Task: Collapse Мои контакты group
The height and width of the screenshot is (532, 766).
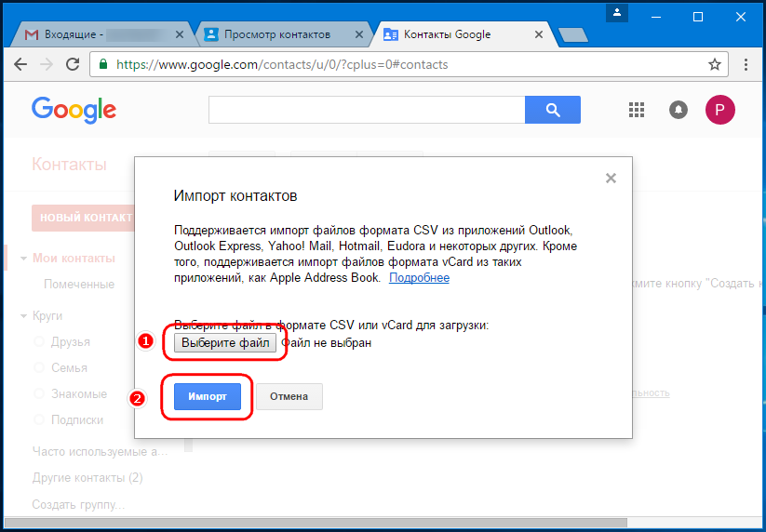Action: coord(23,259)
